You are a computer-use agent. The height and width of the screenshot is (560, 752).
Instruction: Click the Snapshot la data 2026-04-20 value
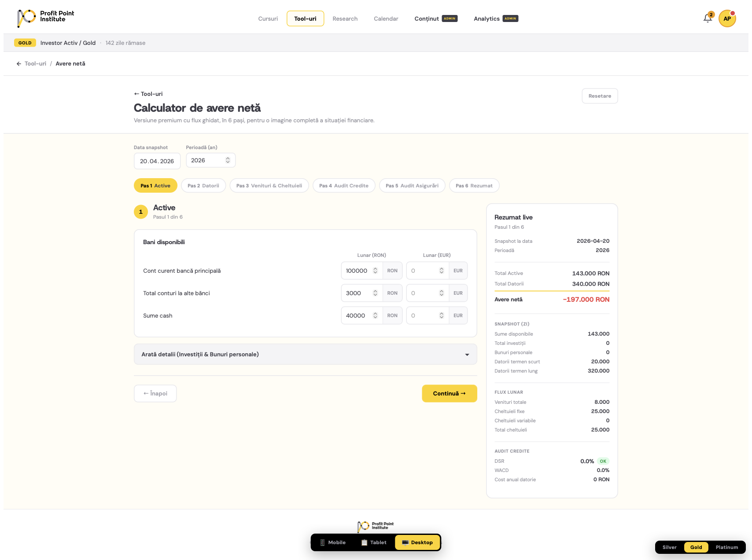593,241
